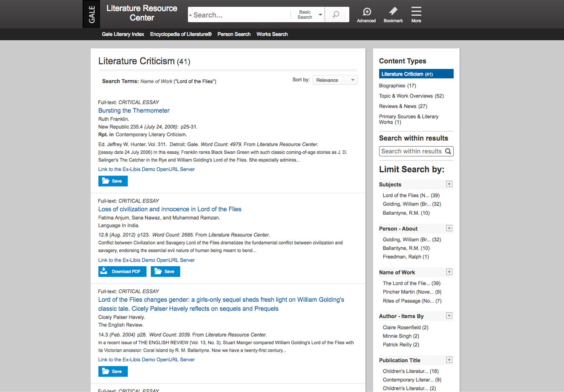The image size is (564, 392).
Task: Click Literature Resource Center title
Action: [142, 13]
